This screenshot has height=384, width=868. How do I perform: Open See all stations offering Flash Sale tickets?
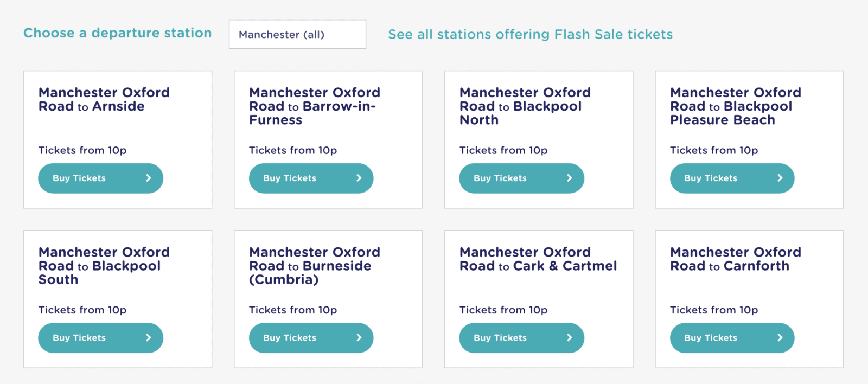click(530, 34)
